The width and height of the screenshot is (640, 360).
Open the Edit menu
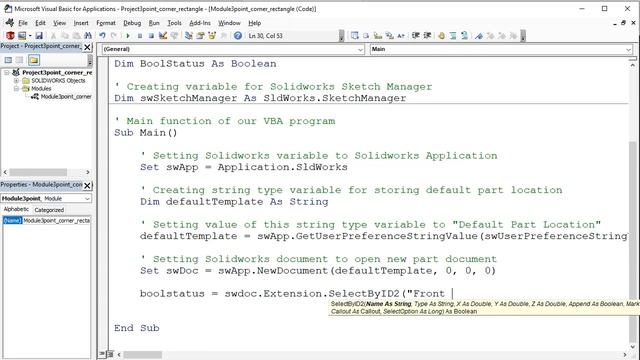(x=40, y=23)
